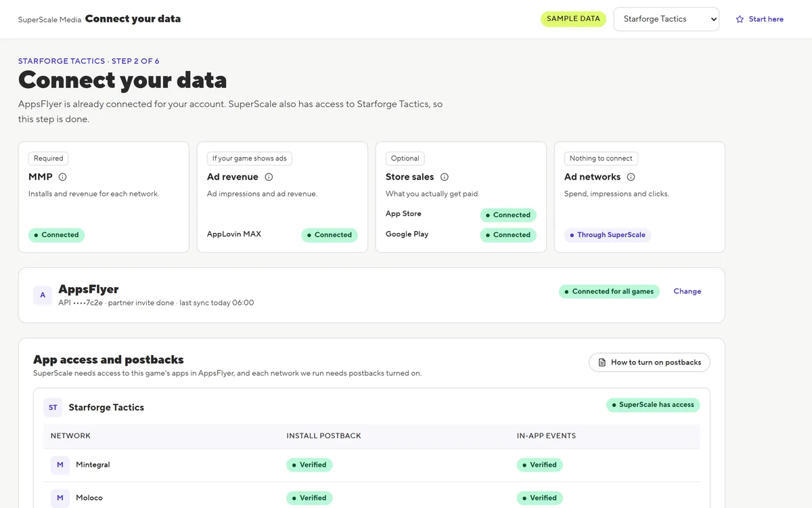812x508 pixels.
Task: Click Moloco in-app events Verified badge
Action: pyautogui.click(x=540, y=498)
